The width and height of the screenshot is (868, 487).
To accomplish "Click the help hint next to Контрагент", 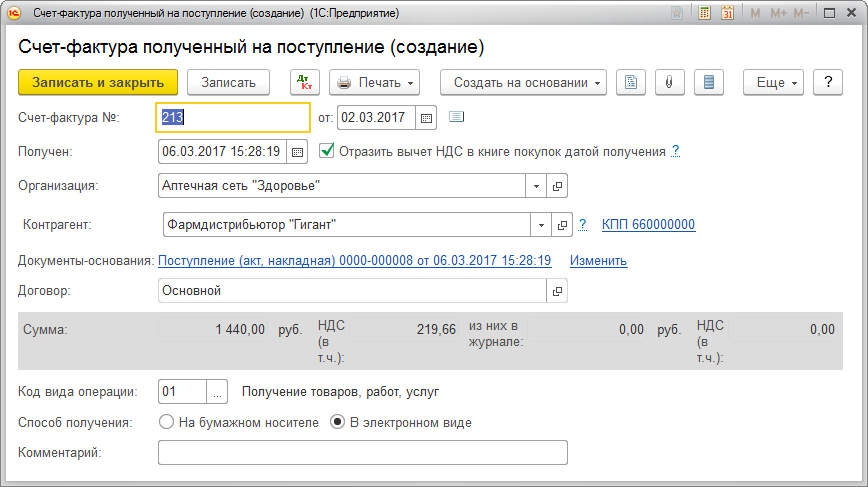I will point(582,225).
